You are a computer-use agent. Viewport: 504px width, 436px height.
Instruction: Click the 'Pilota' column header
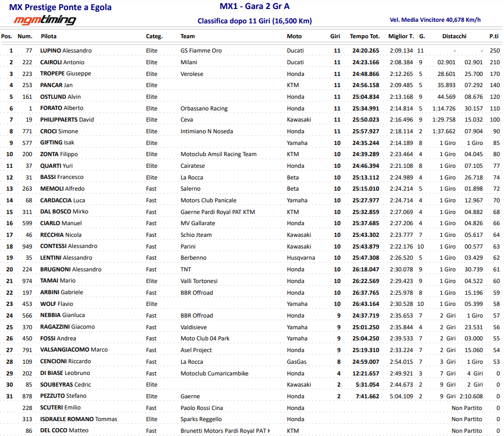(48, 36)
